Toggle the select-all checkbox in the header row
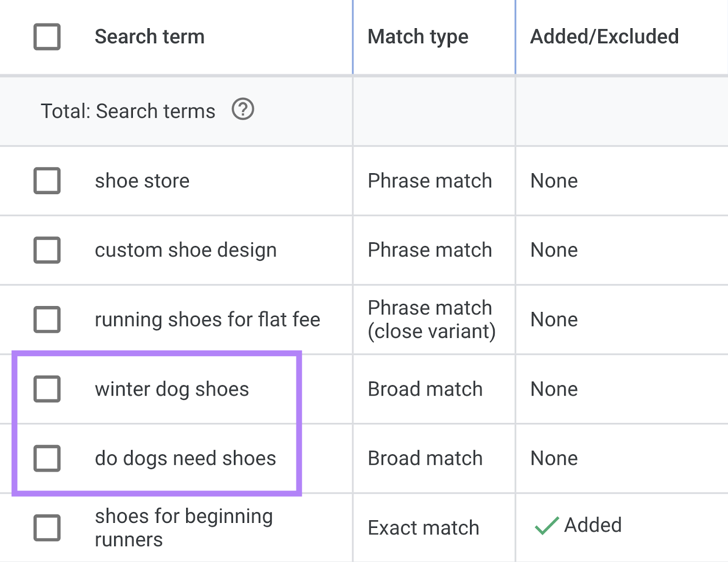 [46, 36]
